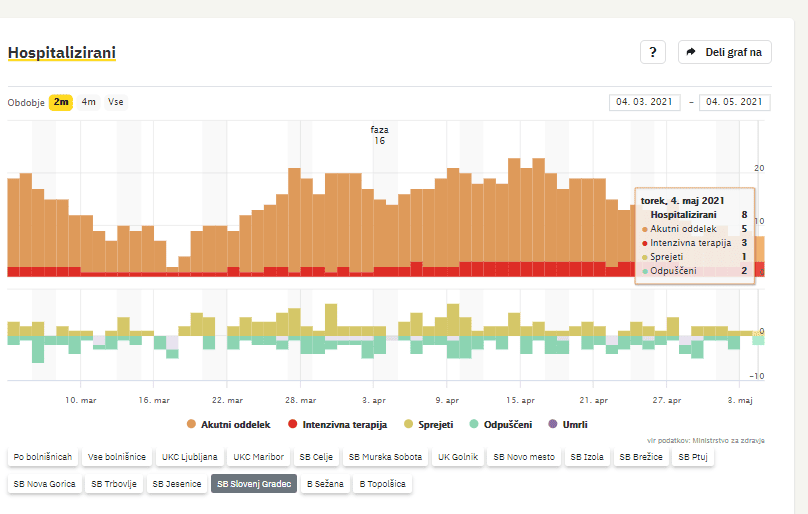Choose SB Murska Sobota hospital filter
This screenshot has height=514, width=808.
(384, 458)
